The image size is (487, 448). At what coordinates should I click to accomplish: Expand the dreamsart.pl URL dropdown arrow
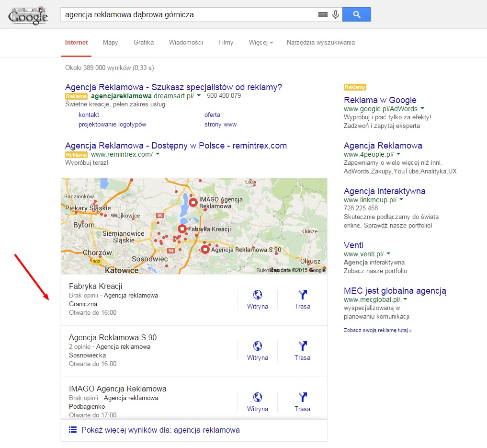click(199, 95)
